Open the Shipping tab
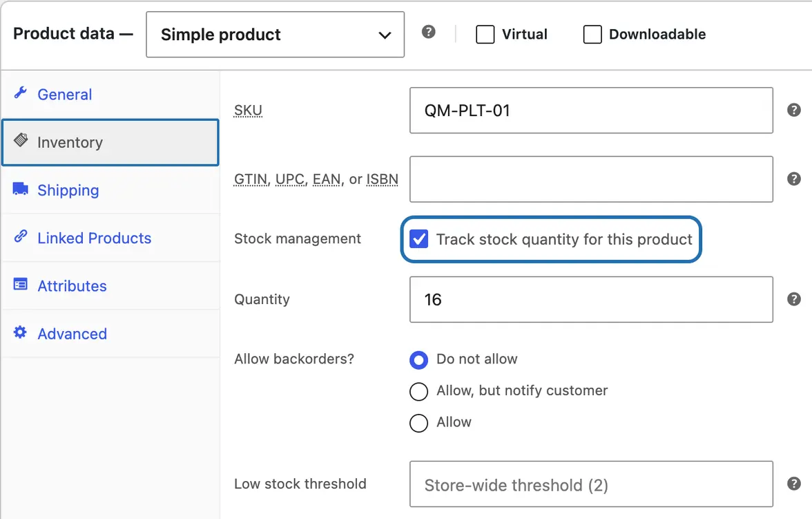Image resolution: width=812 pixels, height=519 pixels. click(110, 190)
